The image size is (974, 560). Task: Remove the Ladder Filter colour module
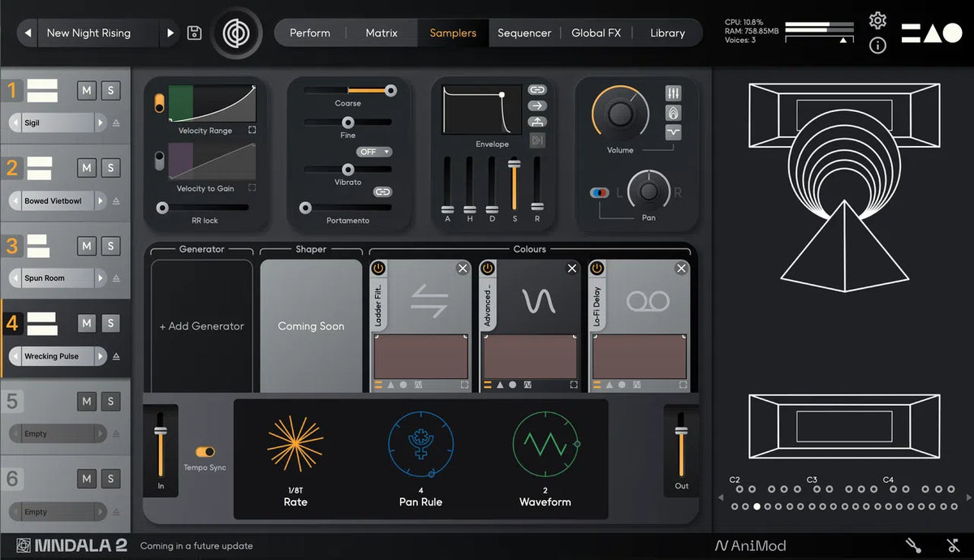click(463, 269)
